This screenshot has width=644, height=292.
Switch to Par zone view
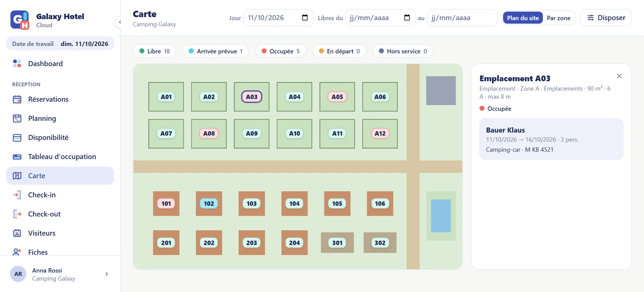click(558, 18)
